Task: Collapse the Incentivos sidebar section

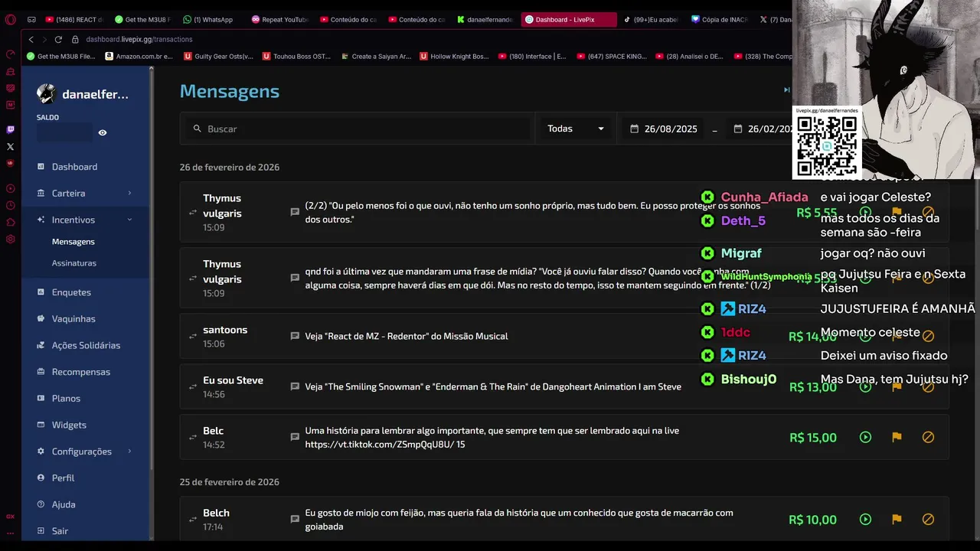Action: pos(84,220)
